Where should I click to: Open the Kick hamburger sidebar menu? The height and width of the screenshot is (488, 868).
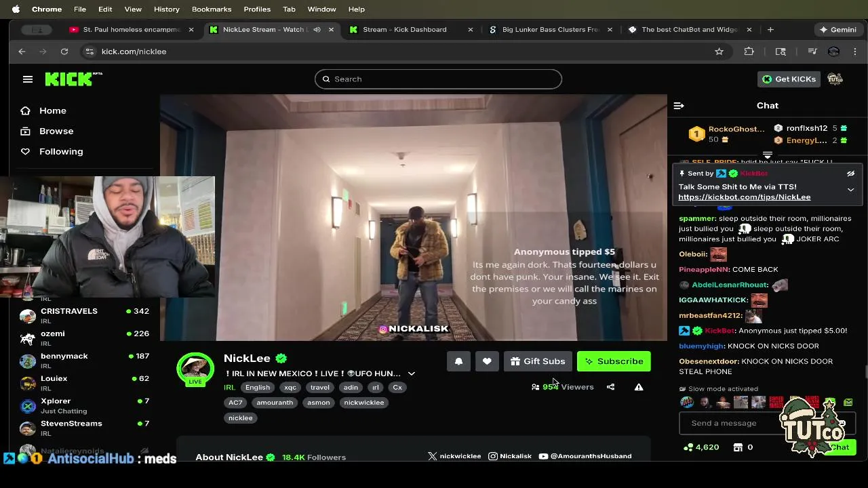pos(28,79)
